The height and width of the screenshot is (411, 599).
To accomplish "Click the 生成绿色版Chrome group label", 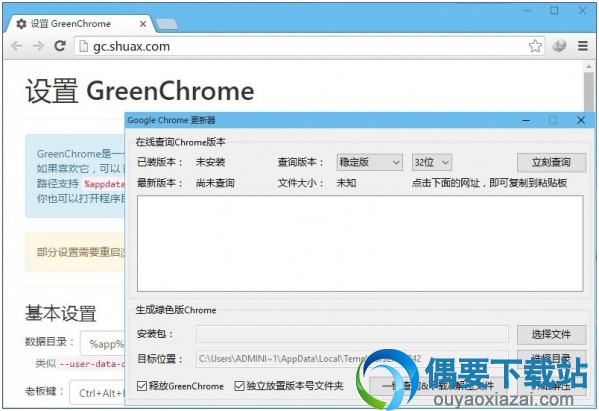I will coord(176,310).
